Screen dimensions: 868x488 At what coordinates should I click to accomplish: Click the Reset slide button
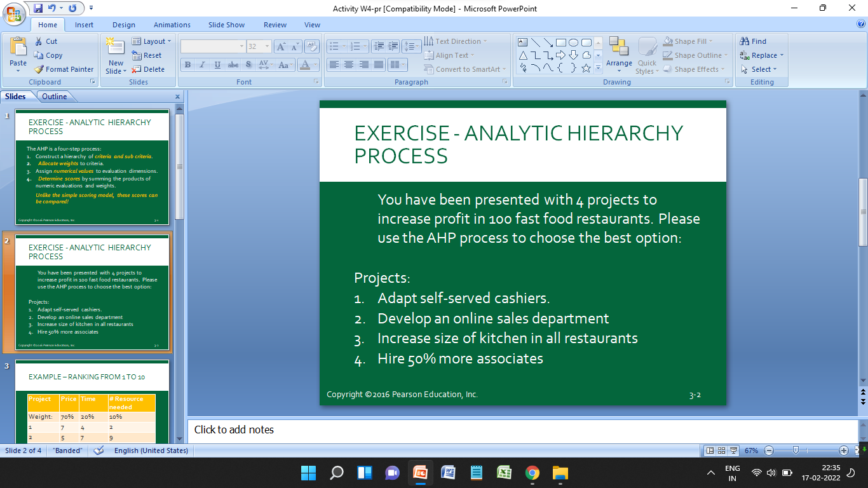click(x=151, y=55)
